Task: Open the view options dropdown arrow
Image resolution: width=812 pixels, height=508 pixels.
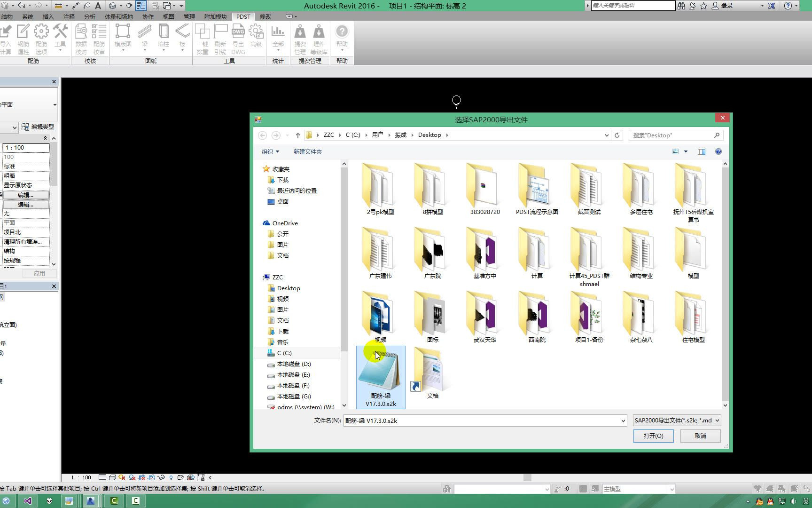Action: [x=686, y=151]
